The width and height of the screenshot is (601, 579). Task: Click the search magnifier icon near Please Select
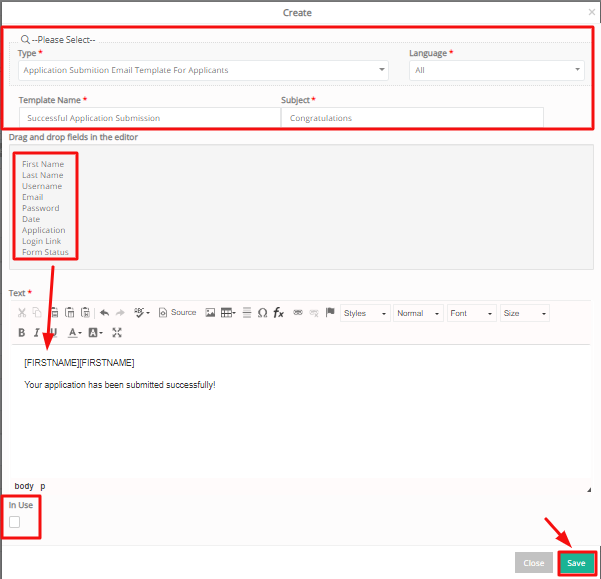(25, 39)
